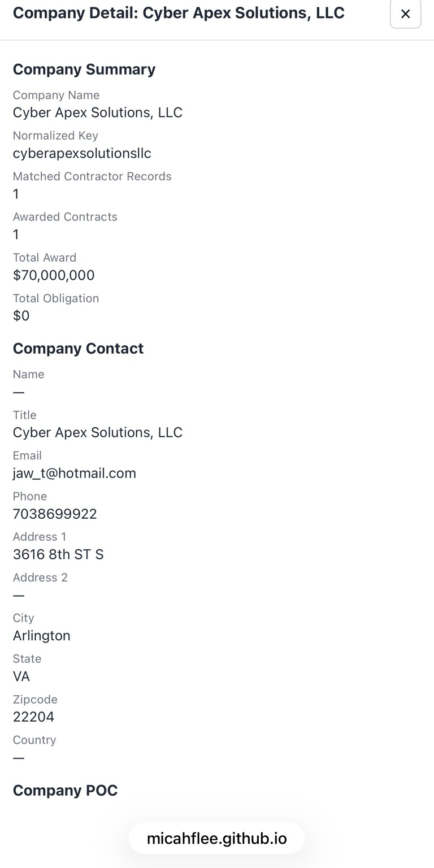Select the street address 3616 8th ST S
The height and width of the screenshot is (868, 434).
coord(58,554)
